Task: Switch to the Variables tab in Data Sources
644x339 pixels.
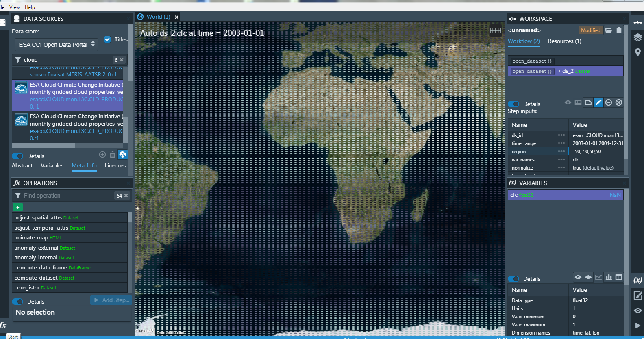Action: pos(52,165)
